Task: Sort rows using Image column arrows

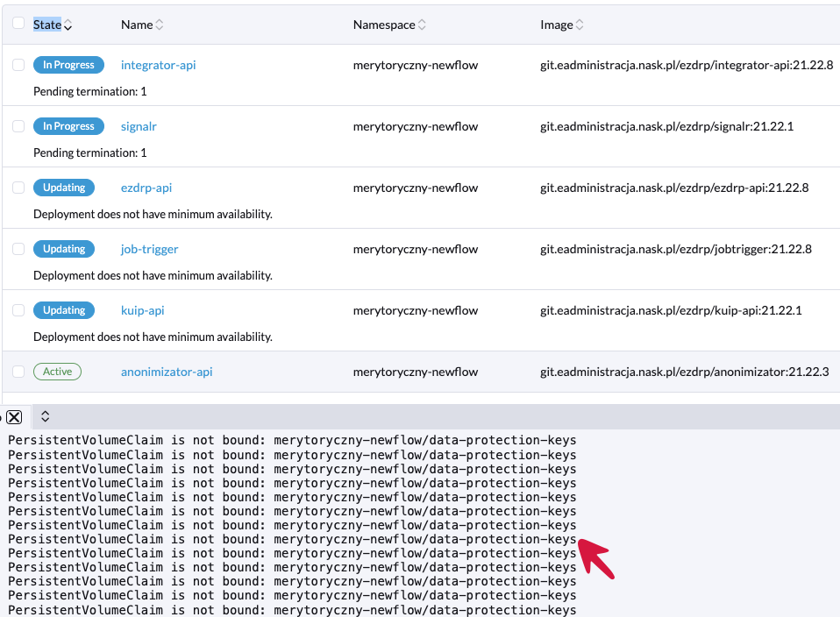Action: [x=580, y=25]
